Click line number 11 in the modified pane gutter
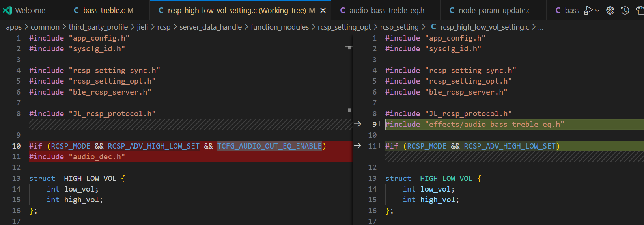Screen dimensions: 644x225 tap(372, 146)
